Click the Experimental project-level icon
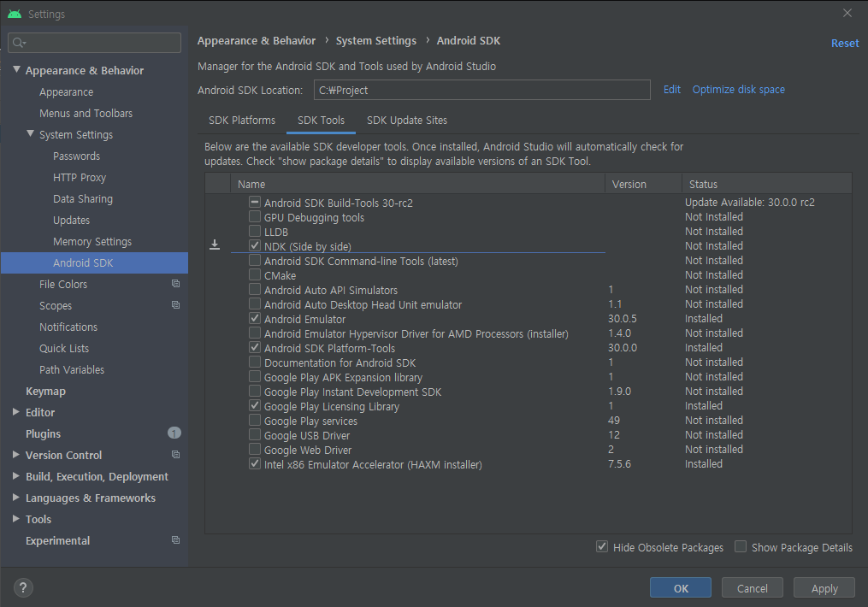This screenshot has width=868, height=607. (175, 540)
